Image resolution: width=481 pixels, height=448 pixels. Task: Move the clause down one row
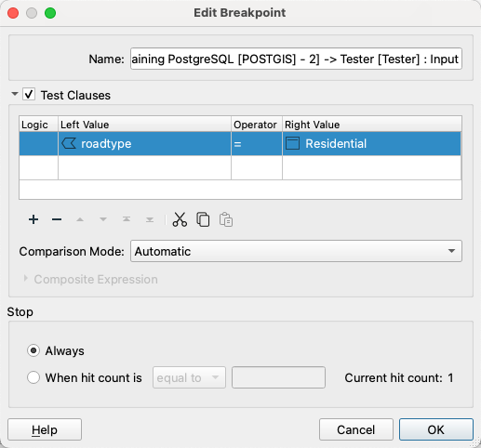103,219
